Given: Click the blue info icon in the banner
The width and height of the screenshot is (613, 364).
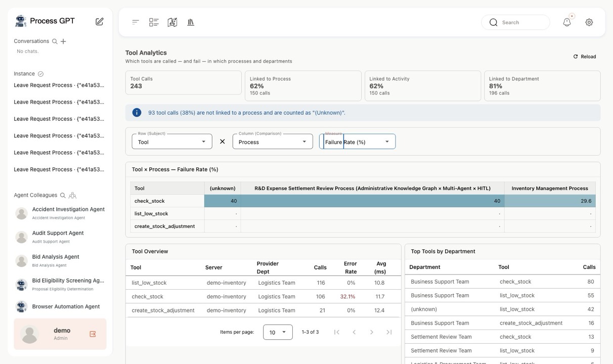Looking at the screenshot, I should (x=137, y=112).
